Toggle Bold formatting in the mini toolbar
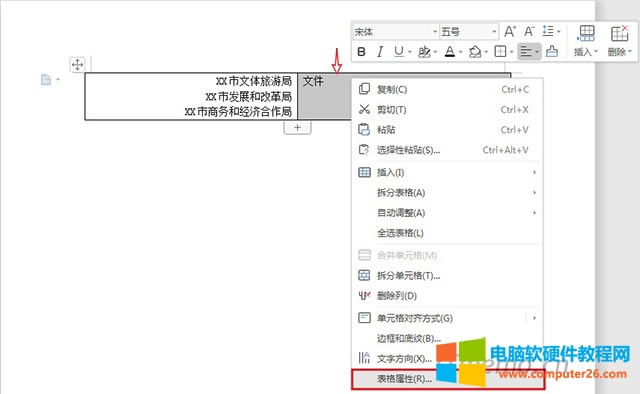Viewport: 640px width, 394px height. pos(361,52)
